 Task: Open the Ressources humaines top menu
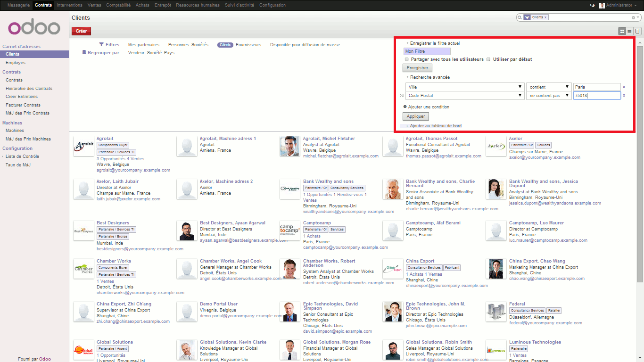[198, 5]
